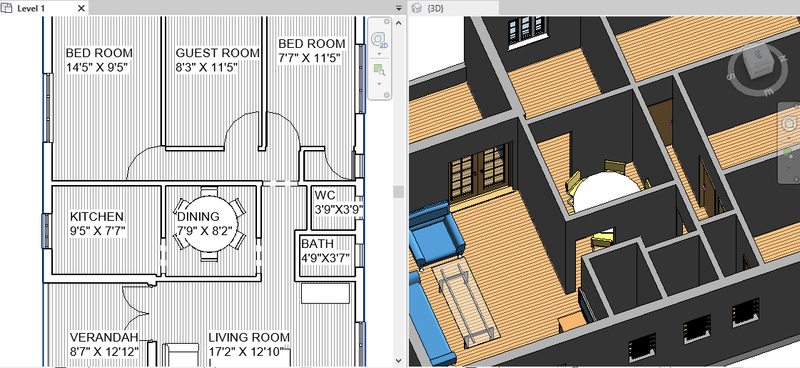Viewport: 800px width, 368px height.
Task: Switch to the {3D} view tab
Action: [x=454, y=8]
